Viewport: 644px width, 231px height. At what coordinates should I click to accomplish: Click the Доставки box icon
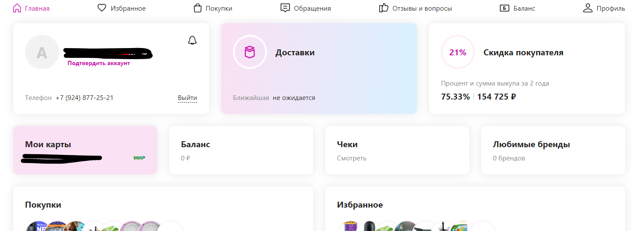click(x=250, y=52)
